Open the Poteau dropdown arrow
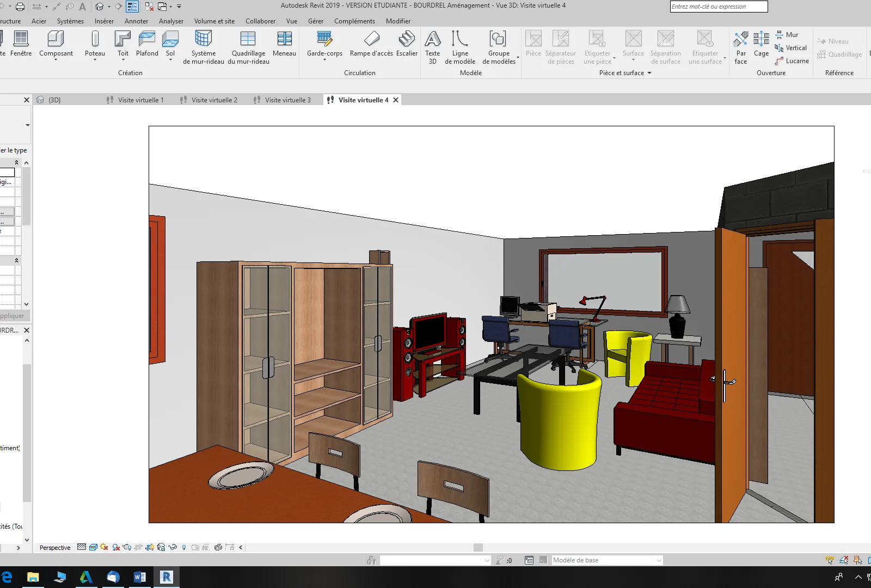 click(x=95, y=60)
